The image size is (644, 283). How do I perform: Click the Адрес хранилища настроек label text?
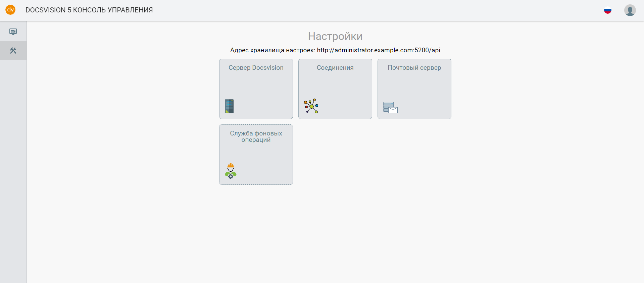tap(273, 50)
